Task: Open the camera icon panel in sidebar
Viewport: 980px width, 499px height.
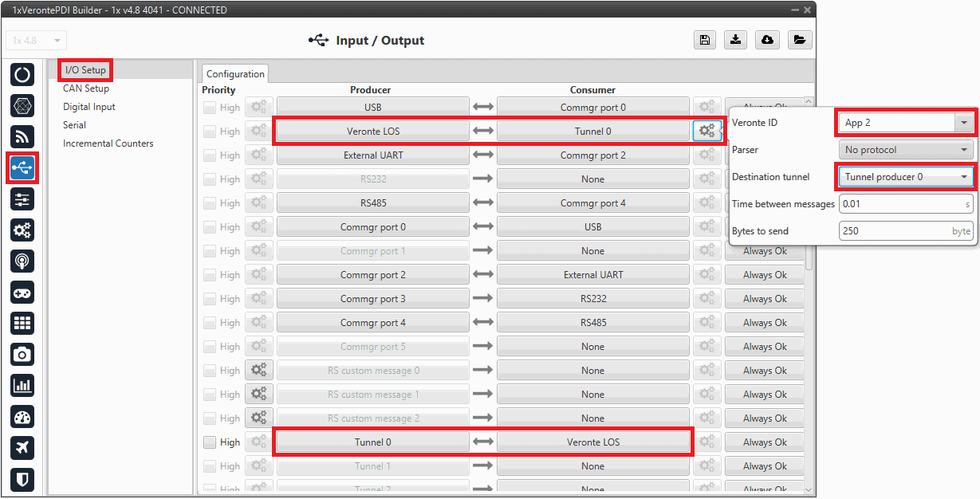Action: [22, 355]
